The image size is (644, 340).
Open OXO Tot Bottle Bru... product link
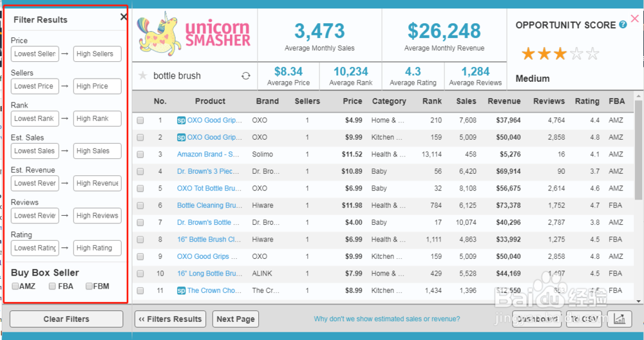[209, 189]
